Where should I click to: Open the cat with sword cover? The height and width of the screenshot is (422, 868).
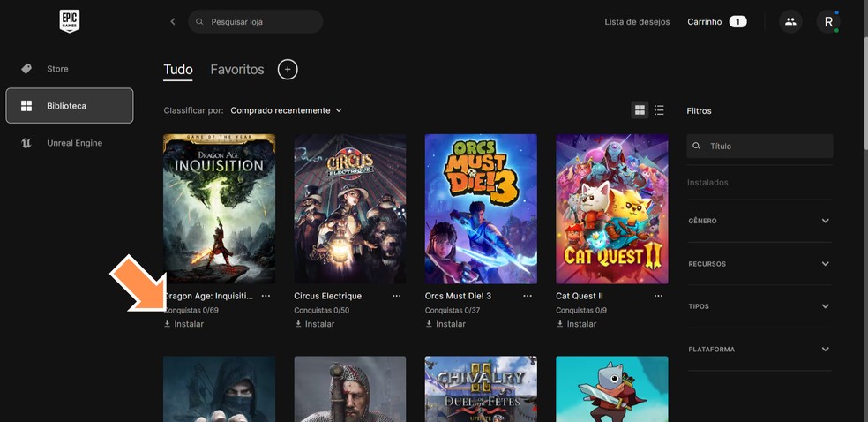[611, 388]
